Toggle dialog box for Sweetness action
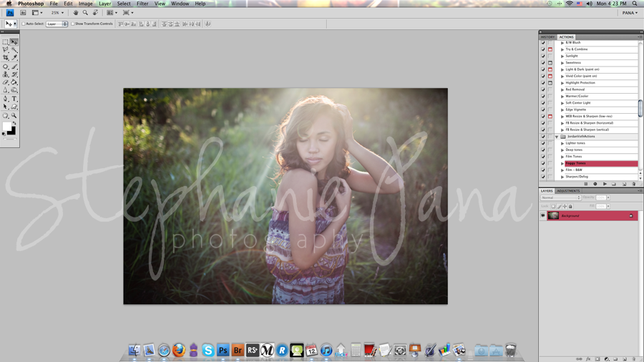This screenshot has width=644, height=362. (550, 63)
